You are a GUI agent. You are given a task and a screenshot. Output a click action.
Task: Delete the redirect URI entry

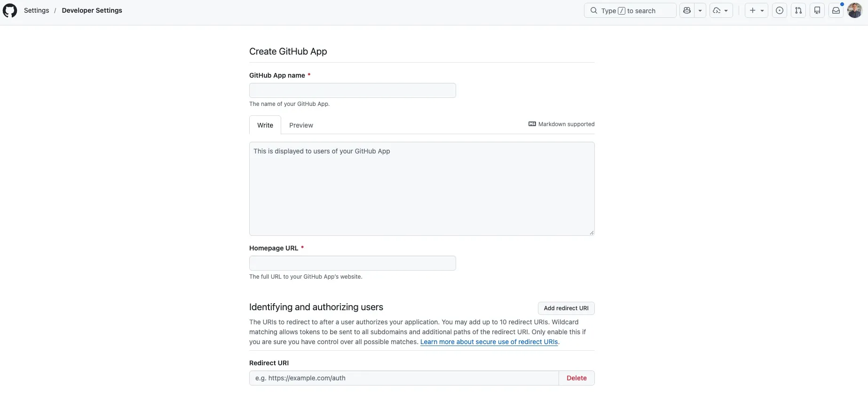coord(576,378)
